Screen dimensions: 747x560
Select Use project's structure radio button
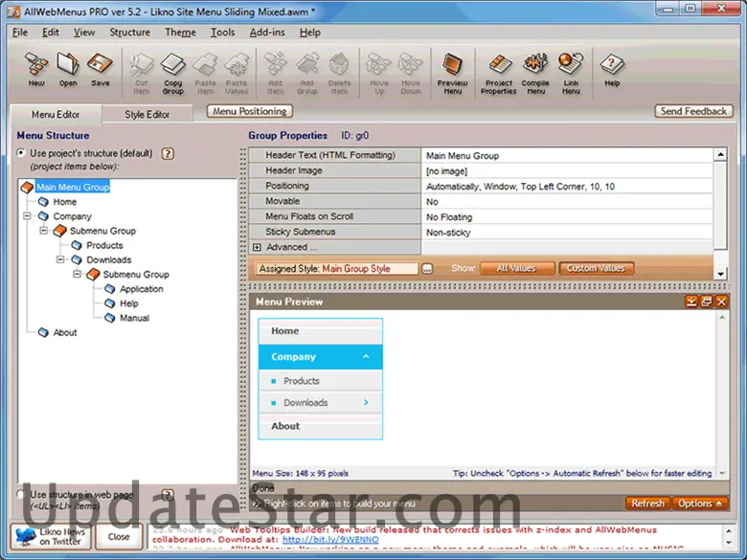coord(21,153)
